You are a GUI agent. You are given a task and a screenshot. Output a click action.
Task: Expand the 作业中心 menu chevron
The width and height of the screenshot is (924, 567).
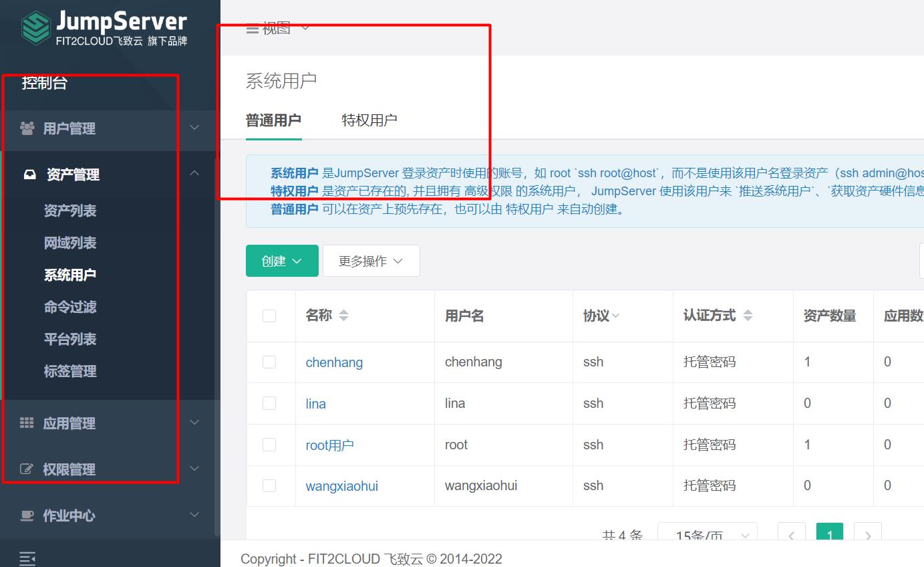(194, 515)
